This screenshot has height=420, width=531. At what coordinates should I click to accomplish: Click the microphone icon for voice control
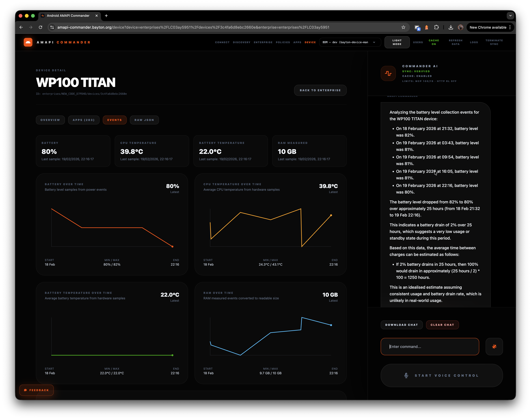click(x=406, y=375)
